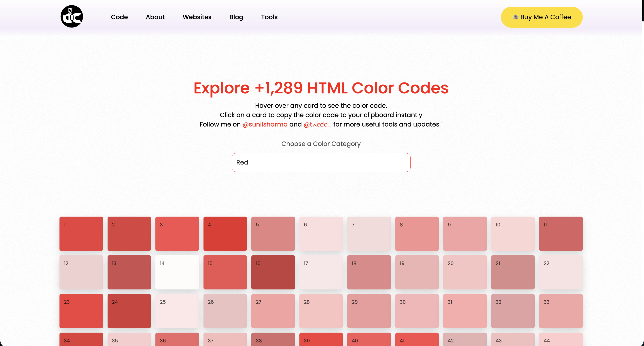Open the About page
Viewport: 644px width, 346px height.
155,17
